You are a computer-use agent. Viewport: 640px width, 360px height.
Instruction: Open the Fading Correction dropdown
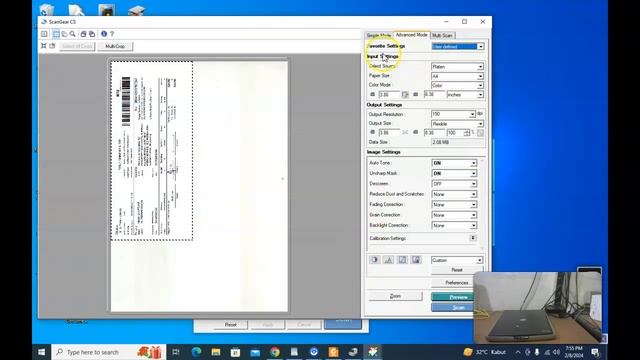coord(454,204)
